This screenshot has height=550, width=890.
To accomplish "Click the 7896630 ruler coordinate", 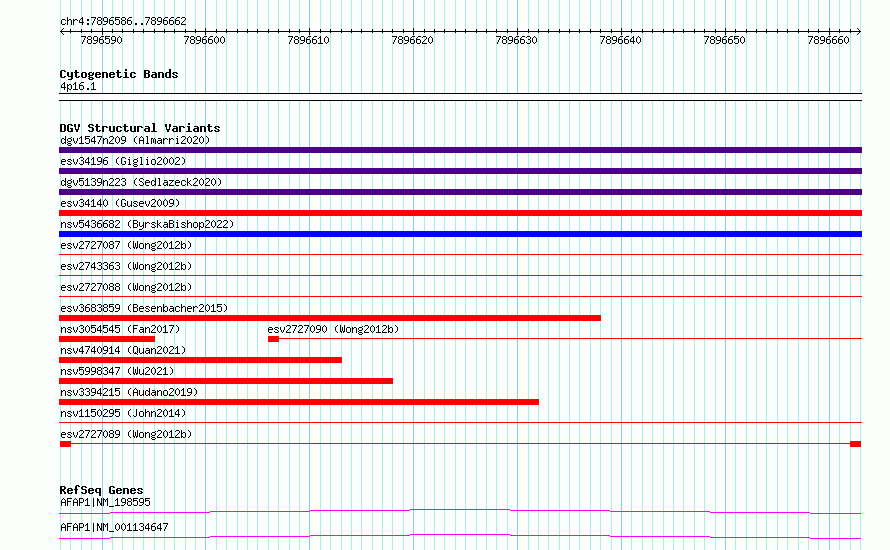I will [x=517, y=40].
